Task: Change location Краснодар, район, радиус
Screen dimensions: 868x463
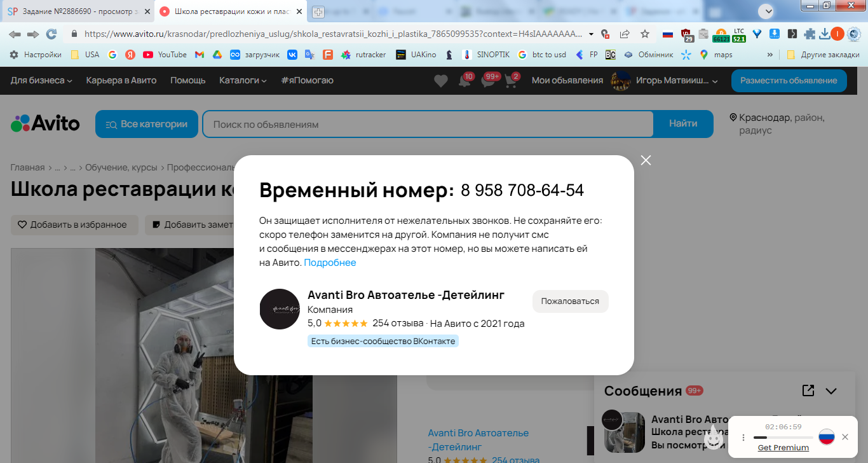Action: tap(776, 124)
